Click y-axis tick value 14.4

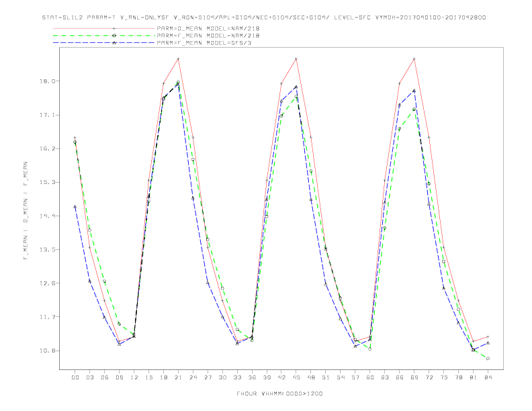click(x=48, y=216)
